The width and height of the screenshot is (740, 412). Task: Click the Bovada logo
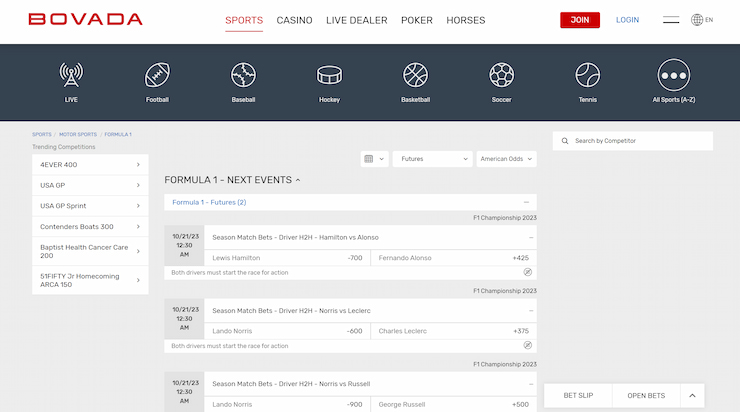(85, 19)
